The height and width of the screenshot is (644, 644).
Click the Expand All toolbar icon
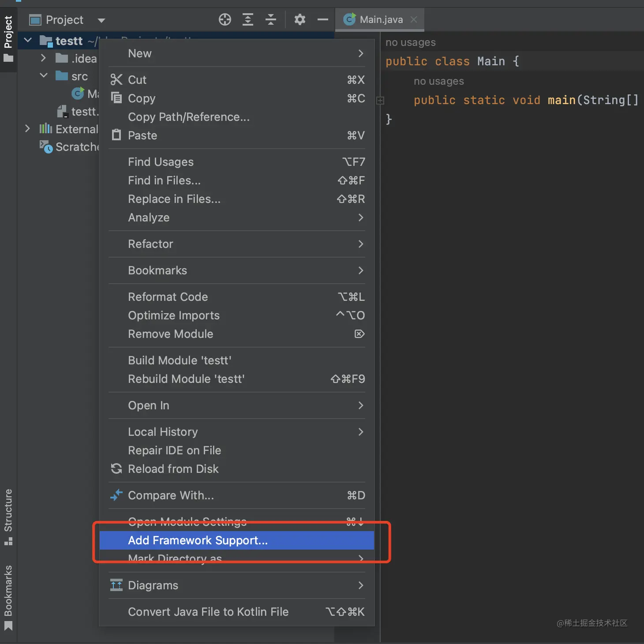point(248,19)
